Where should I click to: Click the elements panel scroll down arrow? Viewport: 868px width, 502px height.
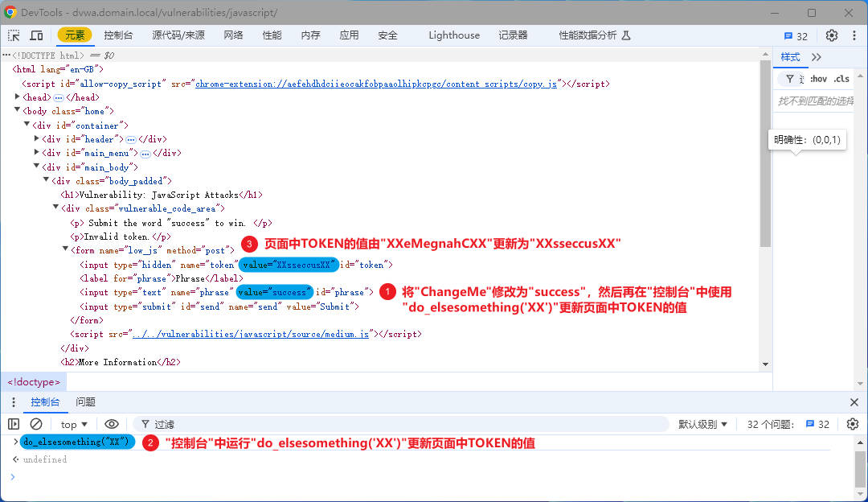(766, 364)
